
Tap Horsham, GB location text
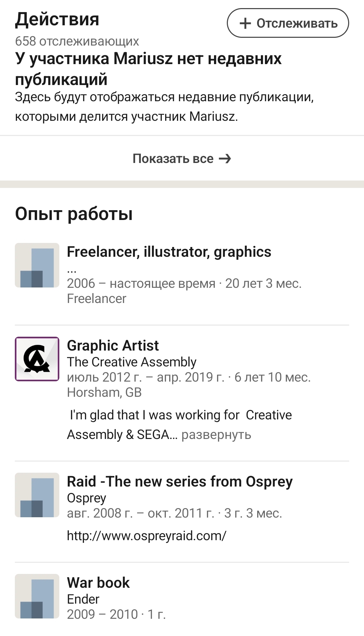tap(104, 392)
